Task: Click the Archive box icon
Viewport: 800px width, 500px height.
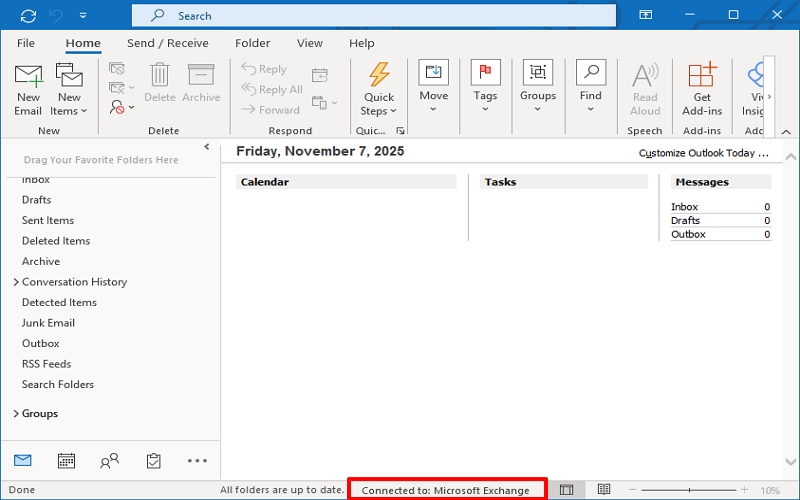Action: [201, 83]
